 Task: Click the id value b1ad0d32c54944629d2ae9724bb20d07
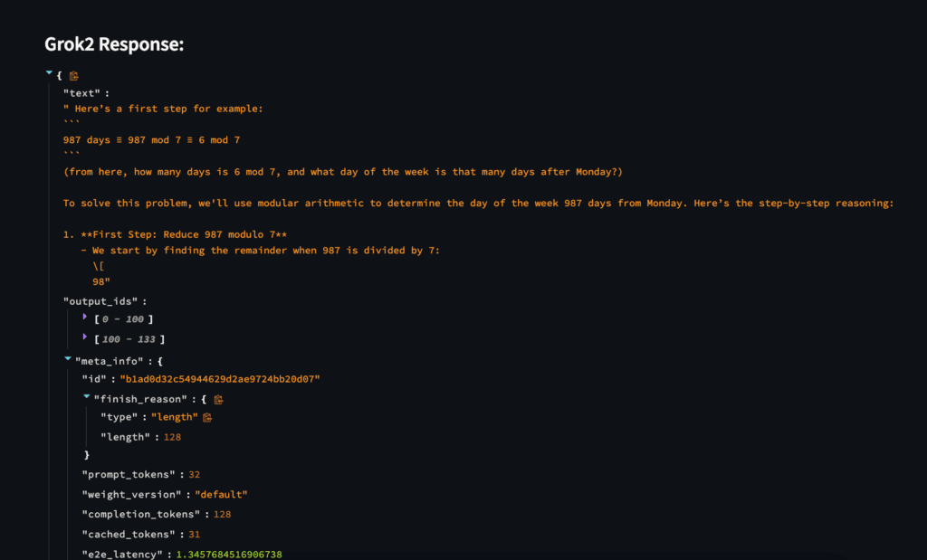220,379
